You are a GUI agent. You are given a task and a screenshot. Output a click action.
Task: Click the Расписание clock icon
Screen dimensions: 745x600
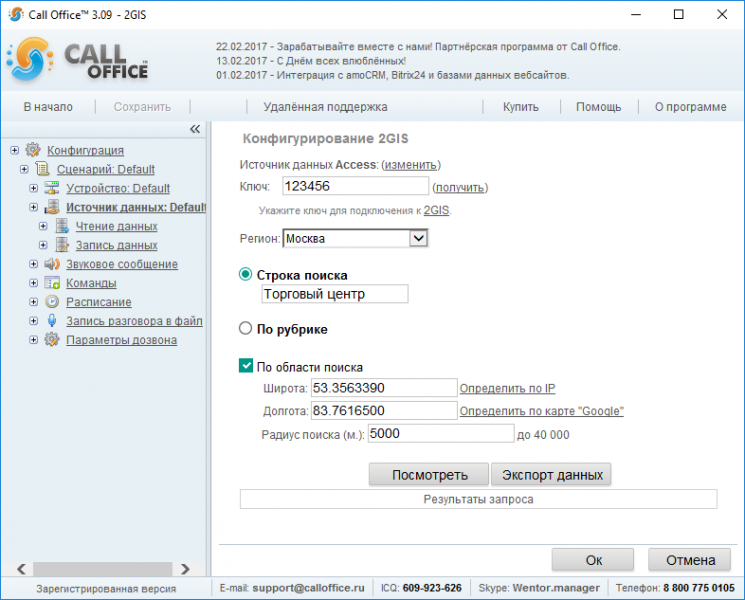[52, 302]
